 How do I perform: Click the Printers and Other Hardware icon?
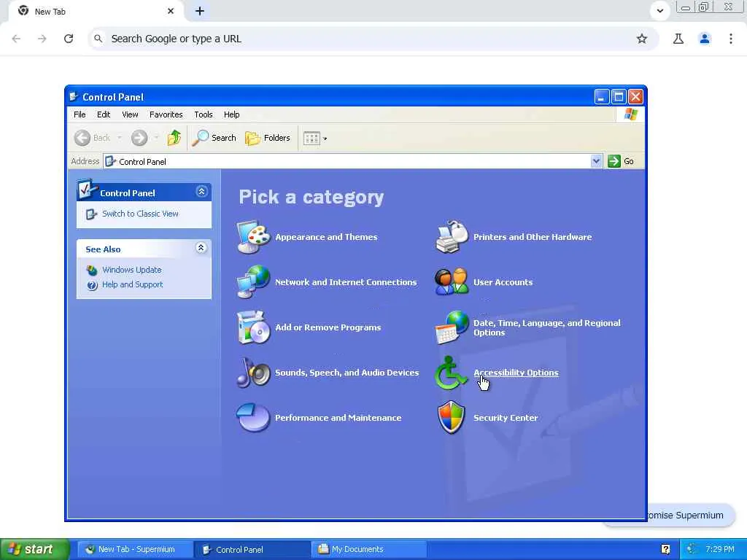click(x=452, y=237)
